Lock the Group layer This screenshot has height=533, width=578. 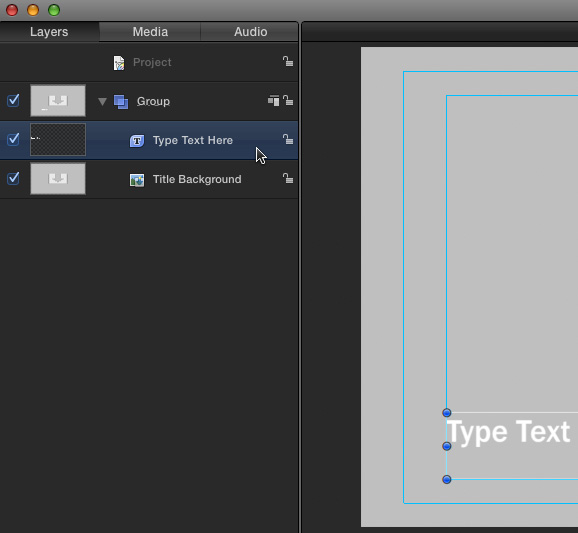point(288,100)
